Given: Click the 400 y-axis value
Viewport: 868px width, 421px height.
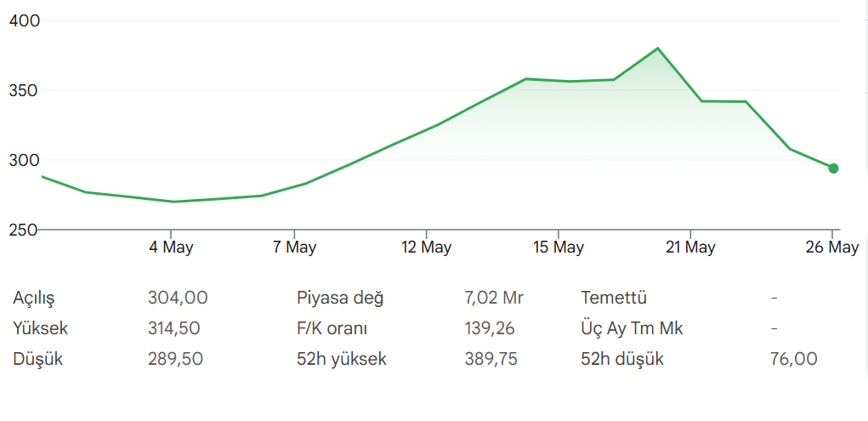Looking at the screenshot, I should (25, 21).
